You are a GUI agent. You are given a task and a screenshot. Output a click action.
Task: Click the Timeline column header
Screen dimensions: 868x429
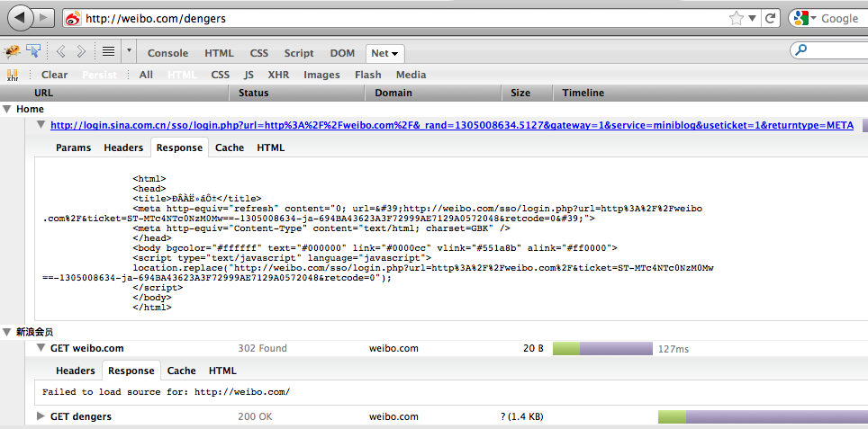710,93
